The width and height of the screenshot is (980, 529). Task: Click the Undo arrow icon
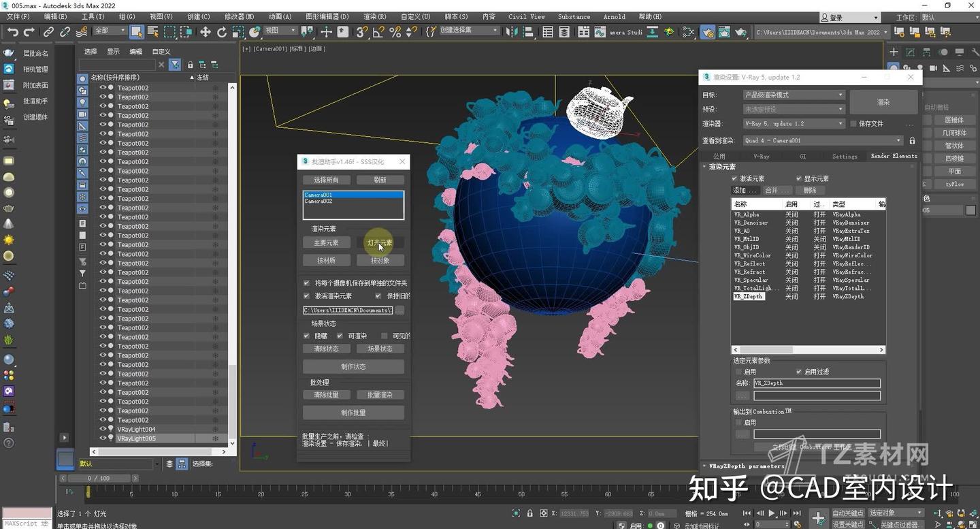pyautogui.click(x=12, y=31)
